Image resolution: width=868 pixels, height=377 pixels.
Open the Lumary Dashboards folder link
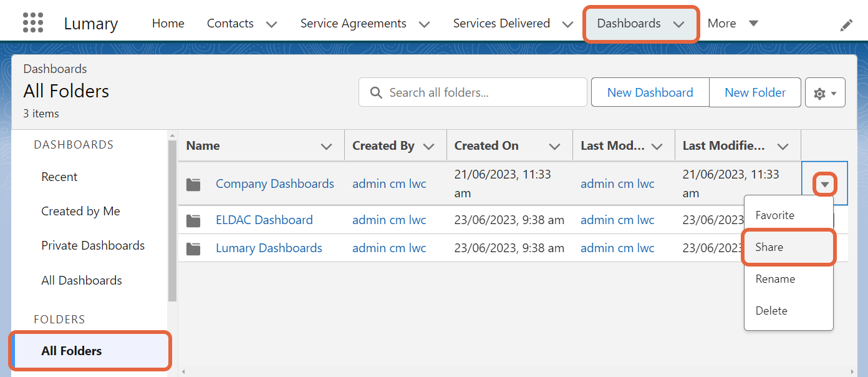click(269, 248)
